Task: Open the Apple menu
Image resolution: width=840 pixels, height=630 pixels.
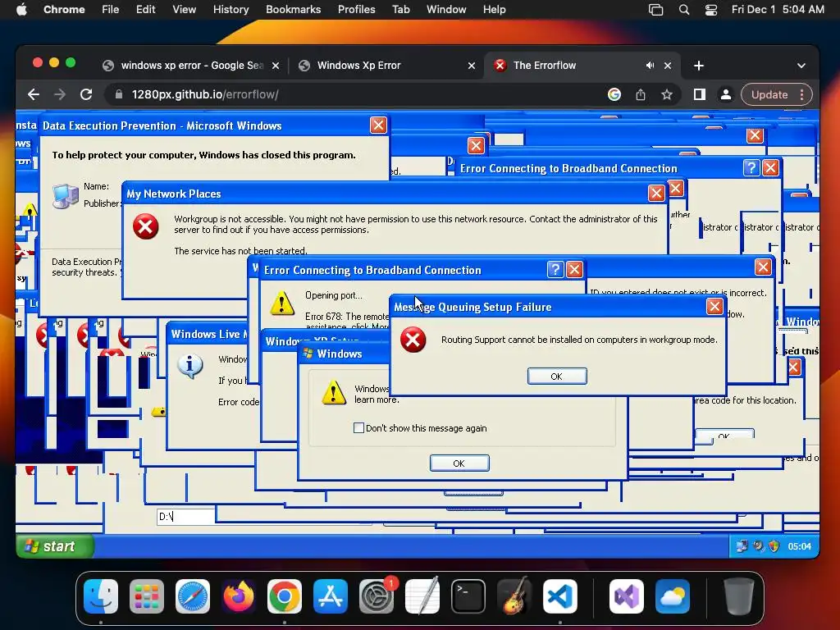Action: tap(21, 10)
